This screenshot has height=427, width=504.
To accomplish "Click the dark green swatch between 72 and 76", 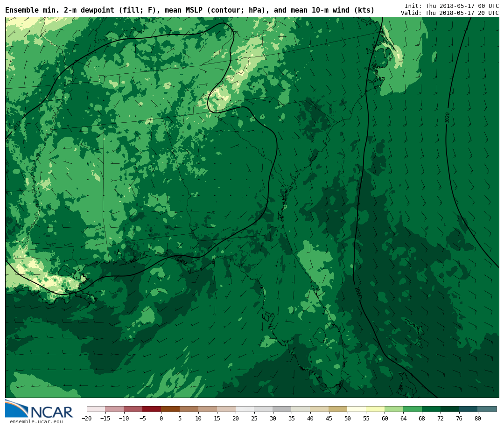I will [x=450, y=409].
